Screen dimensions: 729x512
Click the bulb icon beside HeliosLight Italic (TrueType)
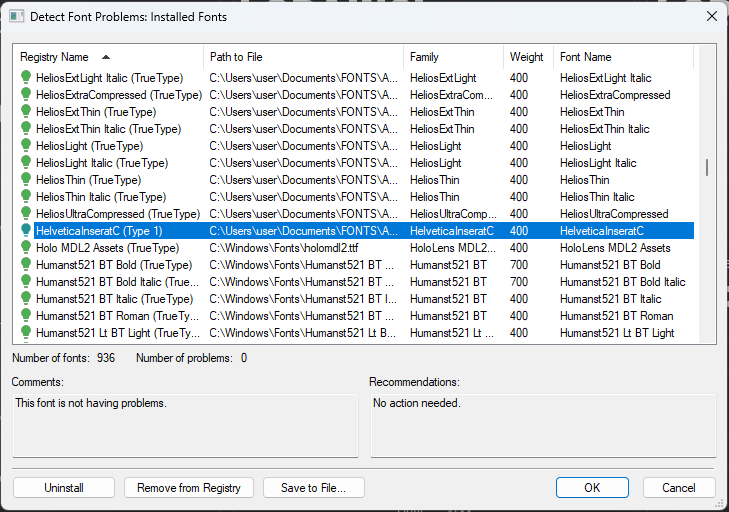(26, 162)
